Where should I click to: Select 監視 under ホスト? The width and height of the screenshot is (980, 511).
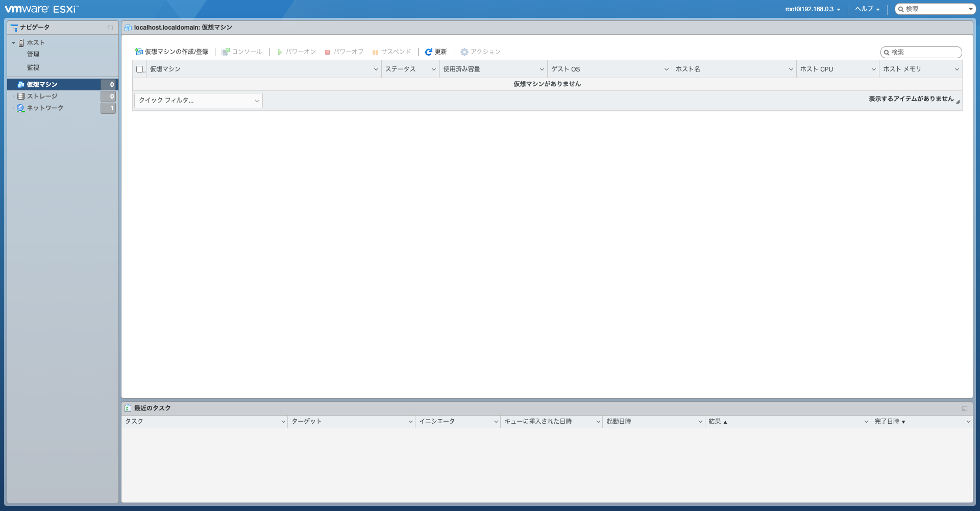click(33, 67)
